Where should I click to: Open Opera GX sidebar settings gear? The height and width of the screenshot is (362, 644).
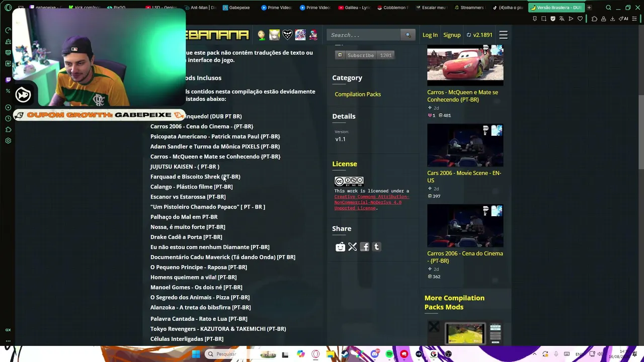[8, 141]
